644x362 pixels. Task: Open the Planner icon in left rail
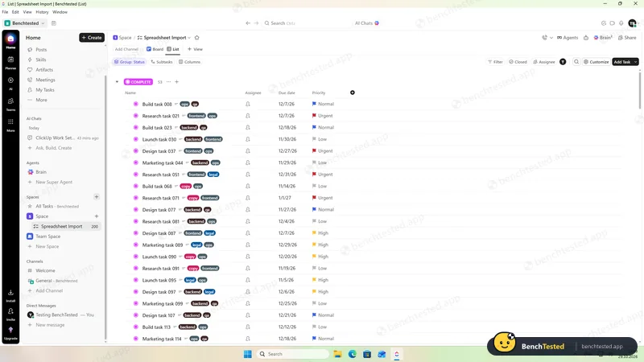(x=10, y=62)
